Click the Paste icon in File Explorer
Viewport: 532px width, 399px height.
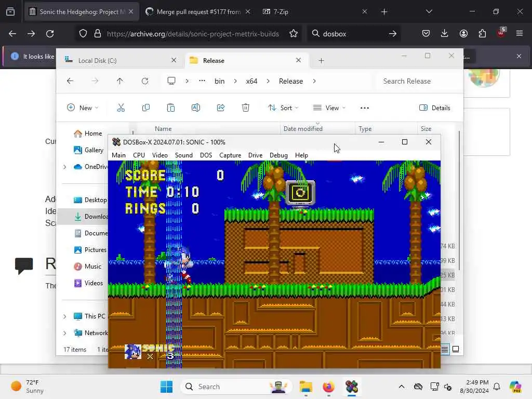[170, 108]
